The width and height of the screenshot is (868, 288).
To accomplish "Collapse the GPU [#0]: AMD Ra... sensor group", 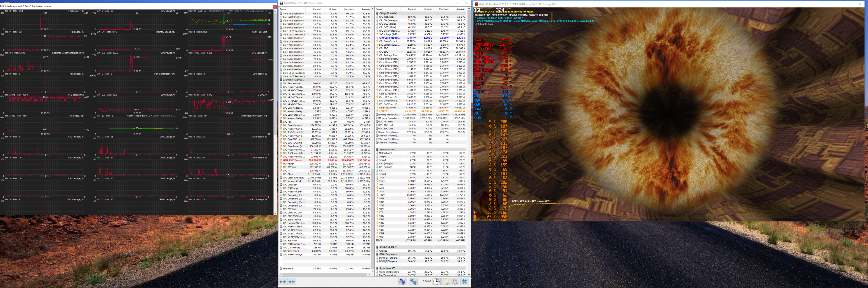I will (x=293, y=80).
